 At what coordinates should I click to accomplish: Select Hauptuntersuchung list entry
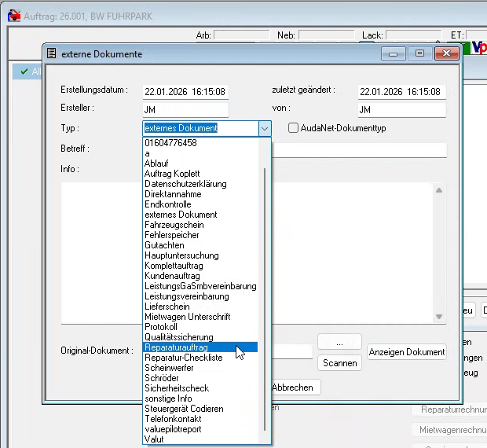pyautogui.click(x=181, y=255)
